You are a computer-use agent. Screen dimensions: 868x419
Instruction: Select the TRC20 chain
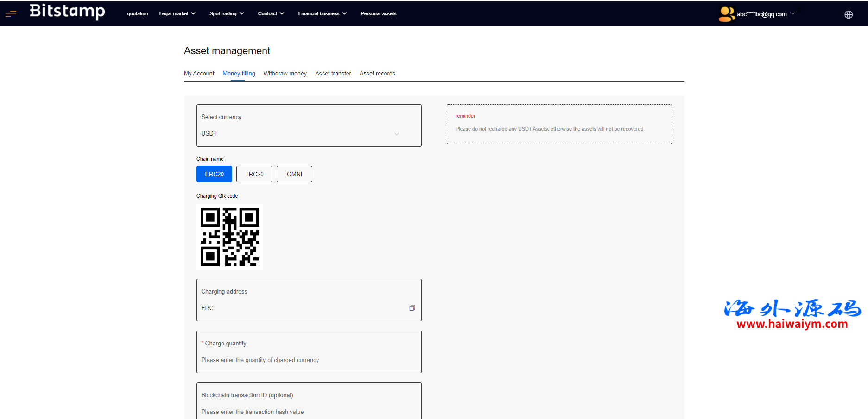point(254,174)
